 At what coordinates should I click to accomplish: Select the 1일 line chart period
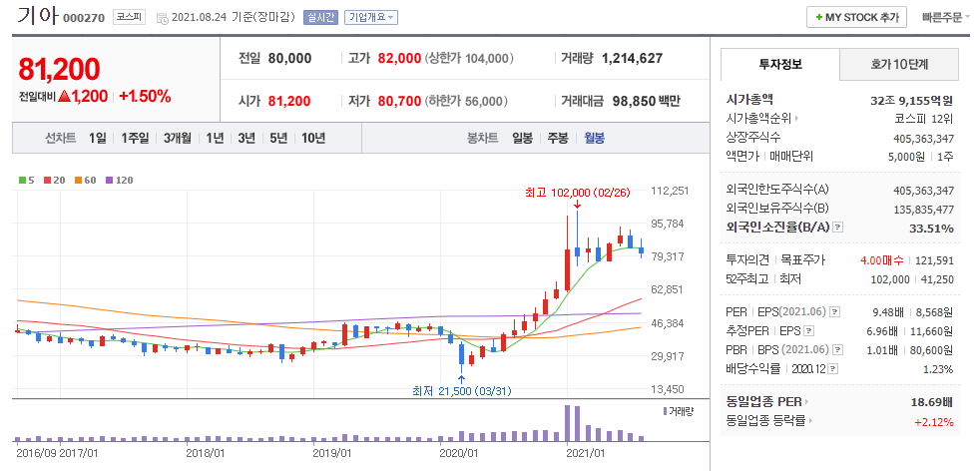pos(98,138)
